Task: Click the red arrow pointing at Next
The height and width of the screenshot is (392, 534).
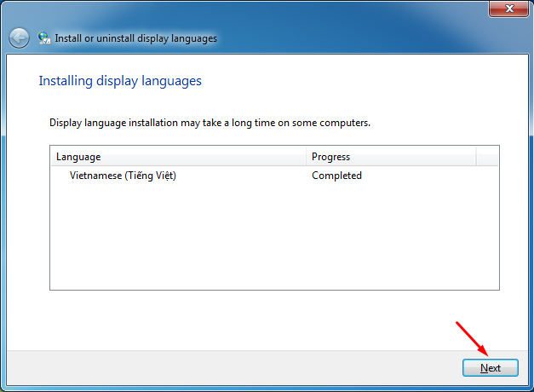Action: (473, 338)
